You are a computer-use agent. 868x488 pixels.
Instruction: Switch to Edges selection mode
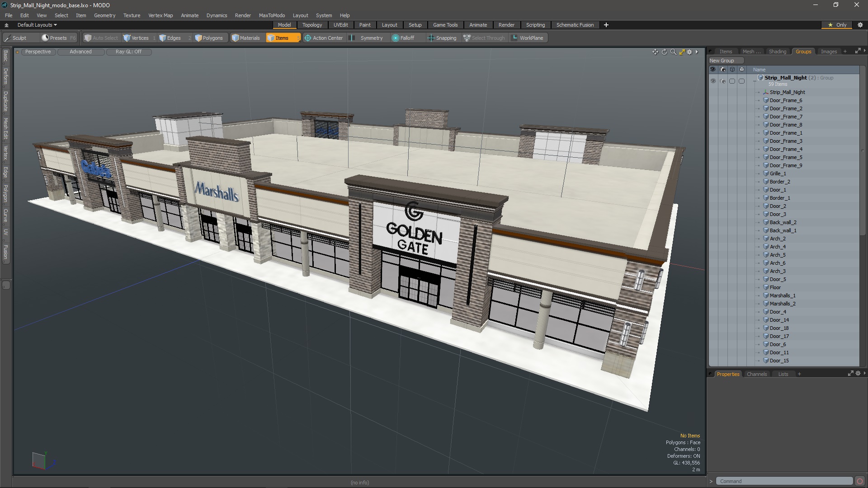click(170, 38)
